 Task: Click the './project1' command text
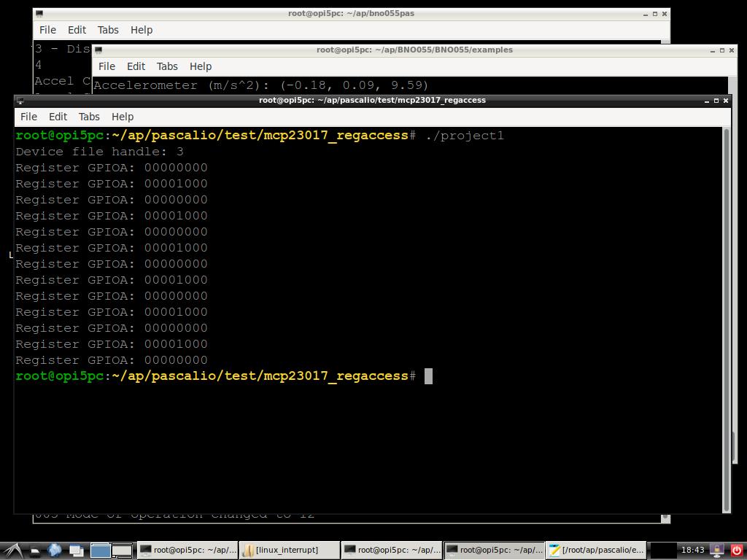465,136
